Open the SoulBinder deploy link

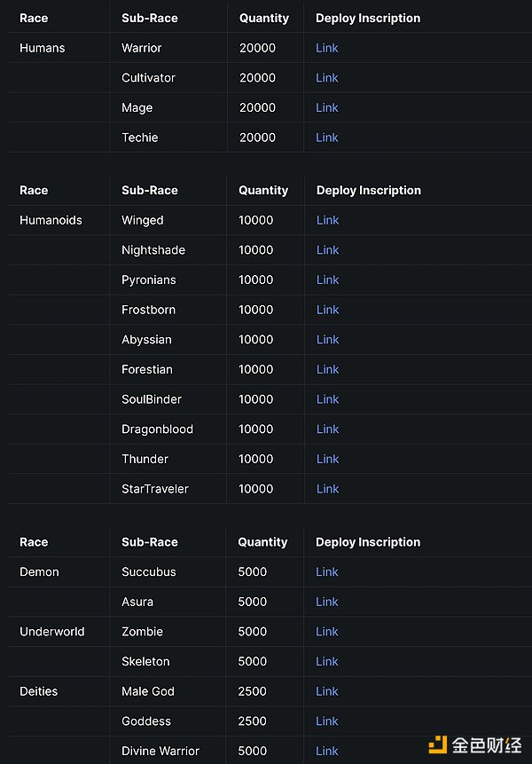[x=328, y=399]
